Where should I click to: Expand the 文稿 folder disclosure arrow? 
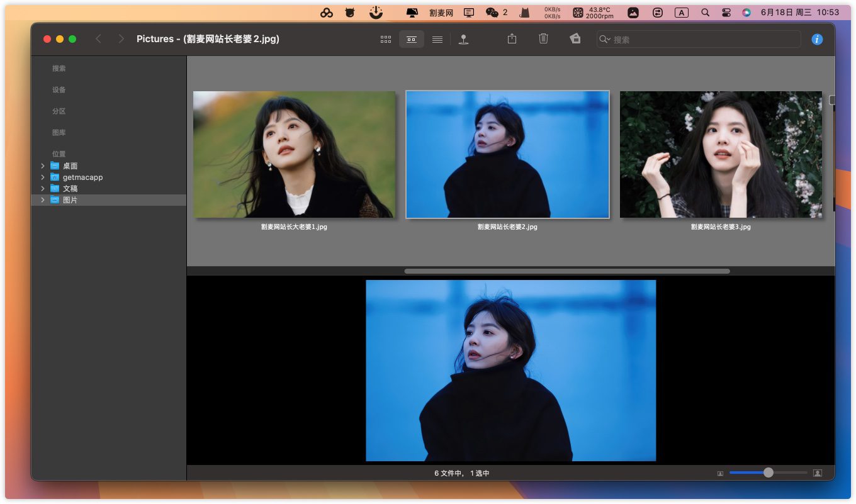coord(42,189)
